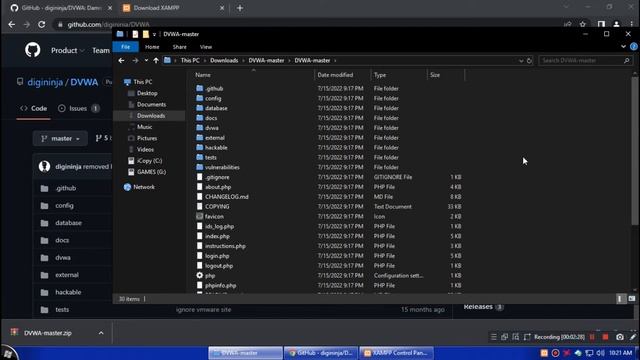The image size is (640, 360).
Task: Click the volume icon in system tray
Action: (600, 353)
